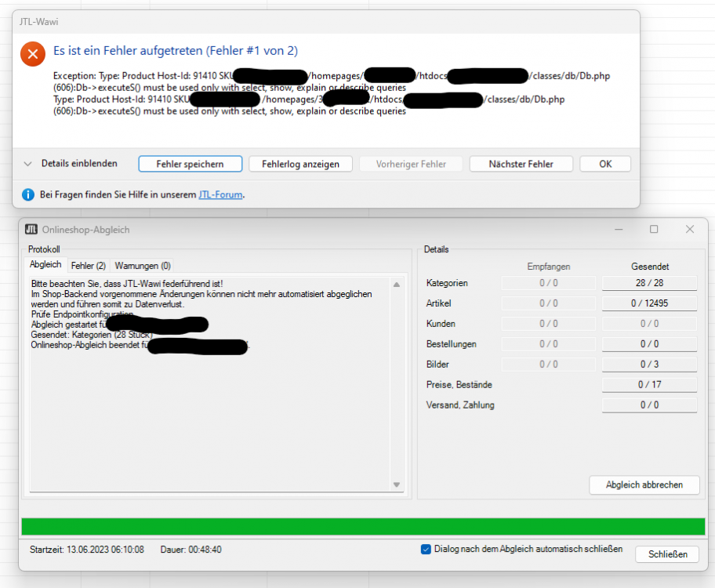Click the disabled 'Vorheriger Fehler' button
The width and height of the screenshot is (715, 588).
[x=411, y=163]
